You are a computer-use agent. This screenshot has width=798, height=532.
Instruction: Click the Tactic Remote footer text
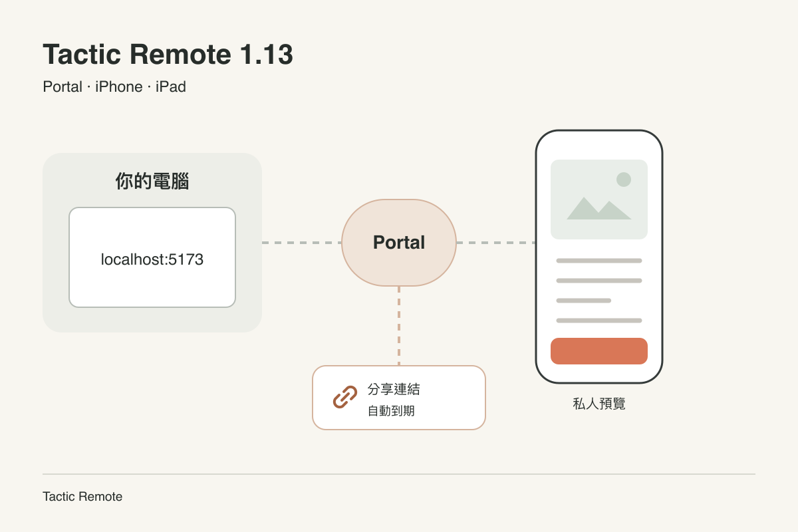point(82,497)
